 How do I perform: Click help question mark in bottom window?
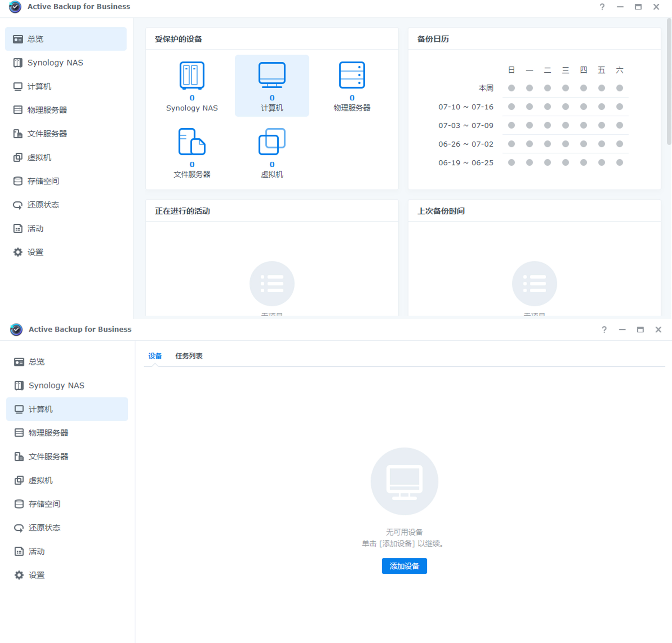click(x=604, y=330)
